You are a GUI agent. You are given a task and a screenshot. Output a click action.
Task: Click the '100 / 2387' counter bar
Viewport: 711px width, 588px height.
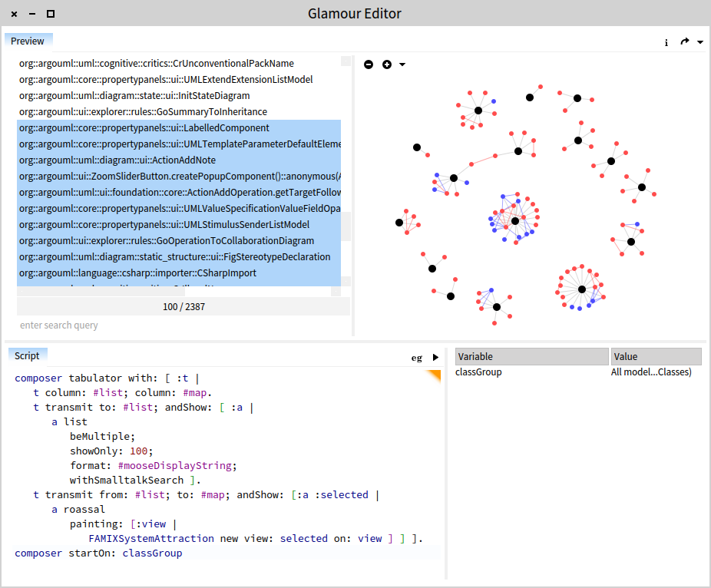pyautogui.click(x=184, y=307)
